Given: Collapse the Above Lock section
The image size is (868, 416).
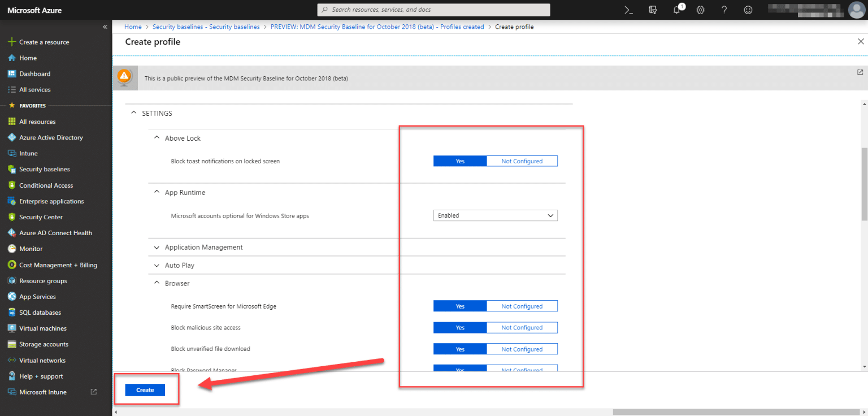Looking at the screenshot, I should [157, 138].
